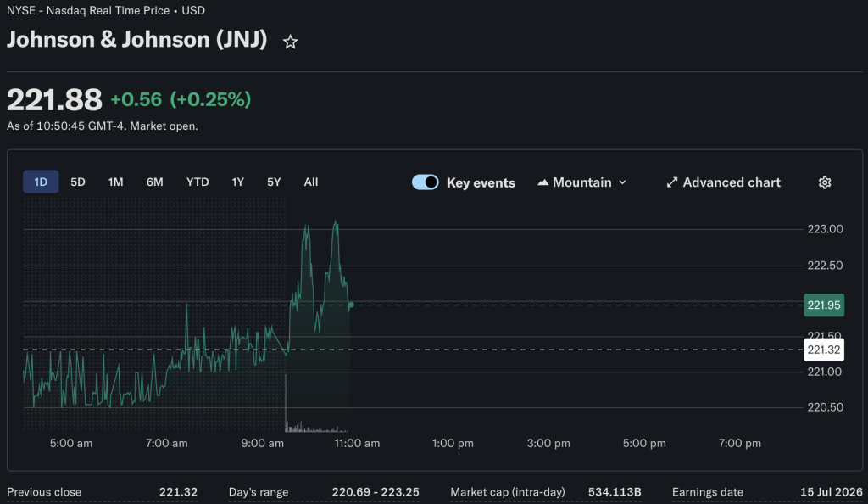Screen dimensions: 868x504
Task: Select the 6M range tab
Action: [154, 182]
